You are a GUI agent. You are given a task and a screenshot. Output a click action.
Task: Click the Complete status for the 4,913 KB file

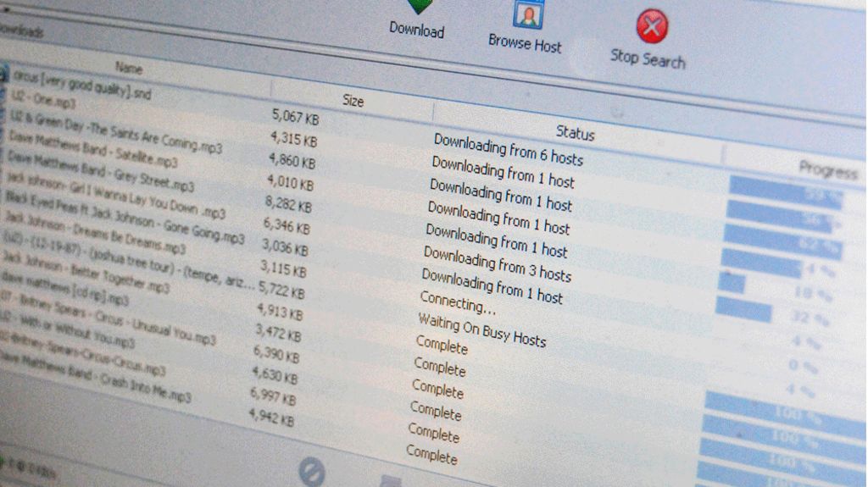coord(442,346)
